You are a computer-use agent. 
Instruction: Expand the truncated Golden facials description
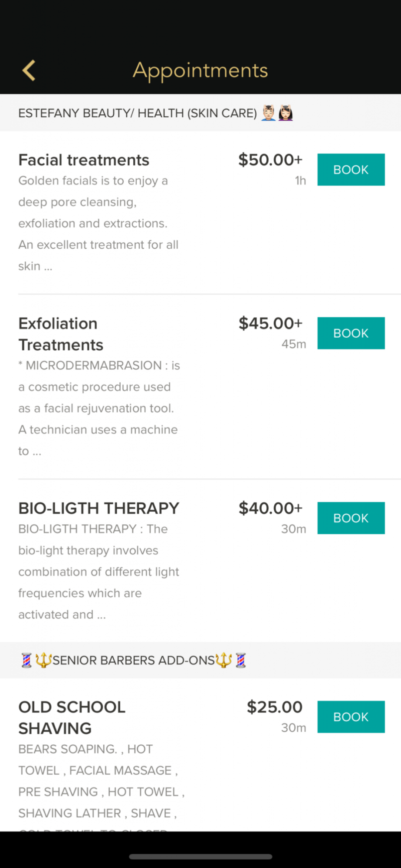(98, 223)
